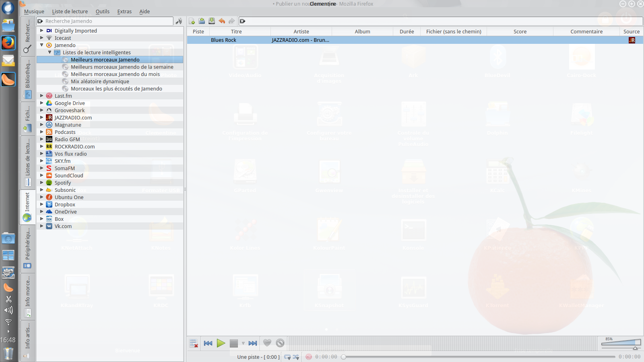Open the Outils menu
The image size is (644, 362).
click(103, 12)
